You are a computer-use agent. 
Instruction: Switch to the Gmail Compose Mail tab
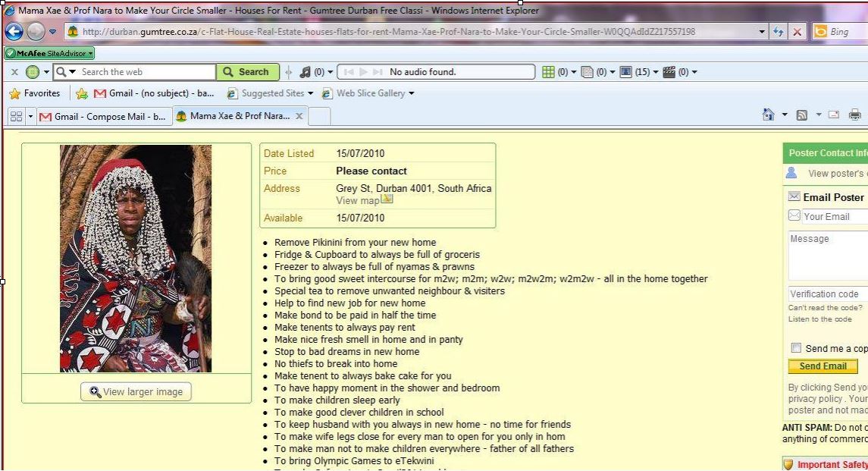click(102, 116)
